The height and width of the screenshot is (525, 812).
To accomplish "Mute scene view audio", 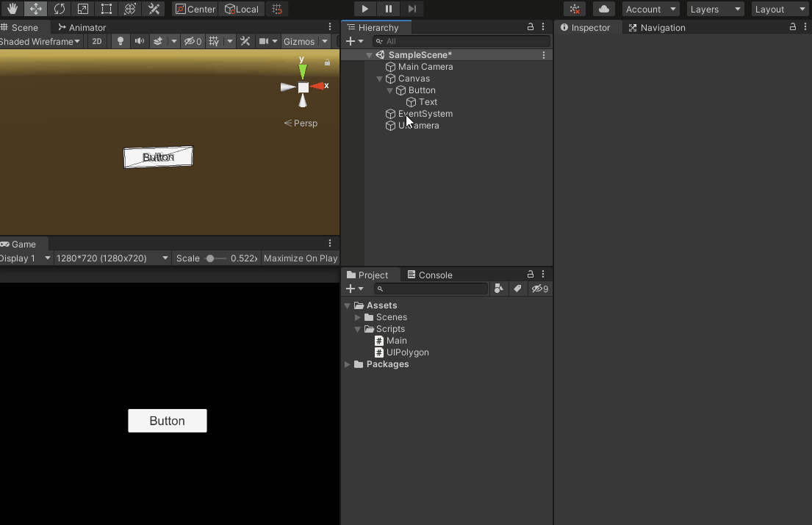I will click(139, 41).
